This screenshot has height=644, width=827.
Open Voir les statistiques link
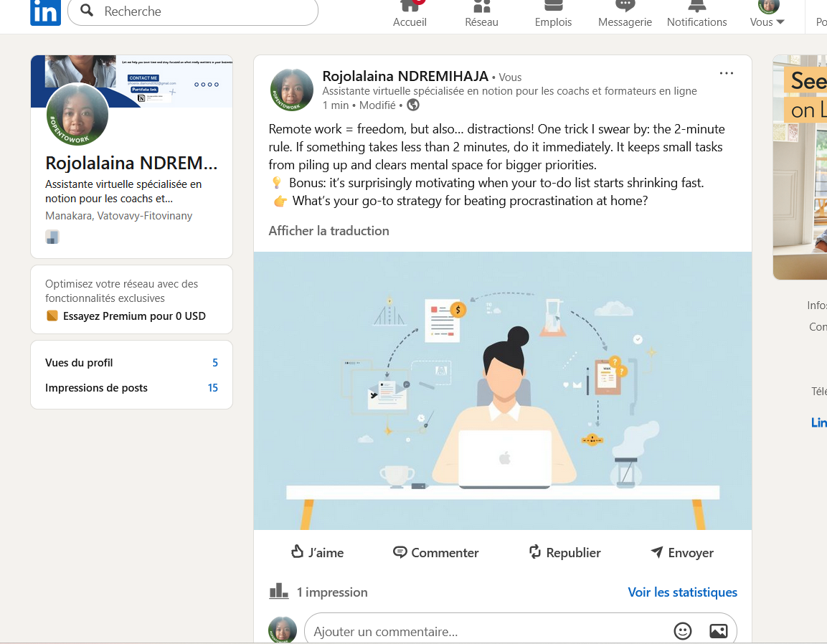tap(682, 592)
